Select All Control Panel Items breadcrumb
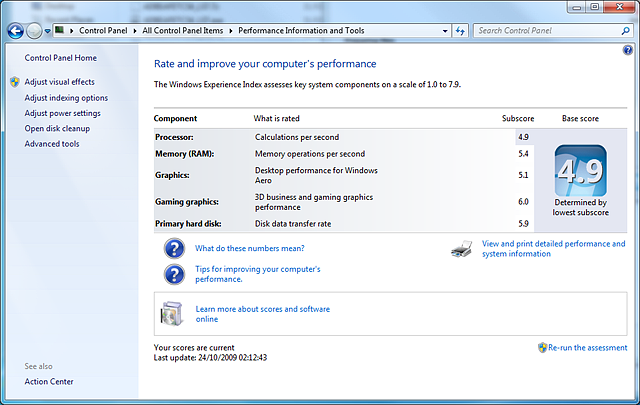 [x=182, y=31]
